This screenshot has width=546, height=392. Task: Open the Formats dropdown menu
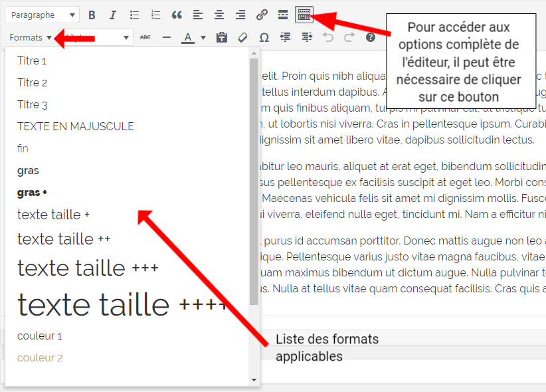pos(31,38)
